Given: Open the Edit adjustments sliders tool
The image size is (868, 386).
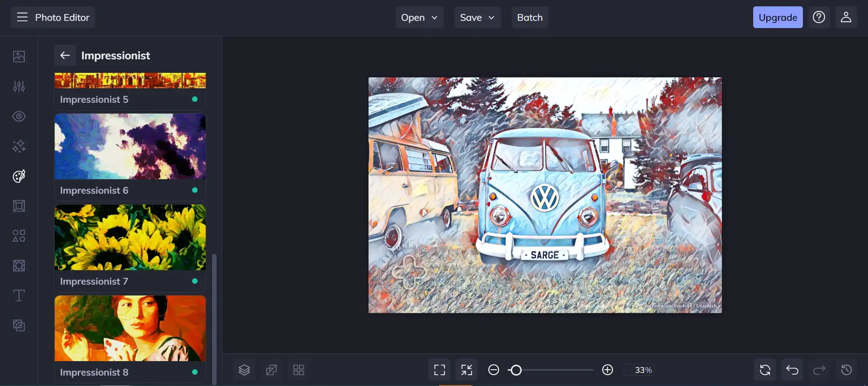Looking at the screenshot, I should tap(19, 86).
